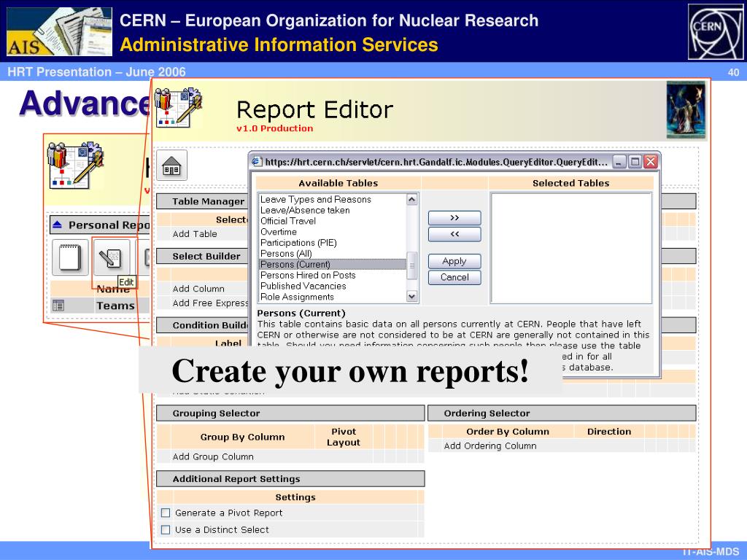
Task: Click the Additional Report Settings header
Action: click(x=290, y=478)
